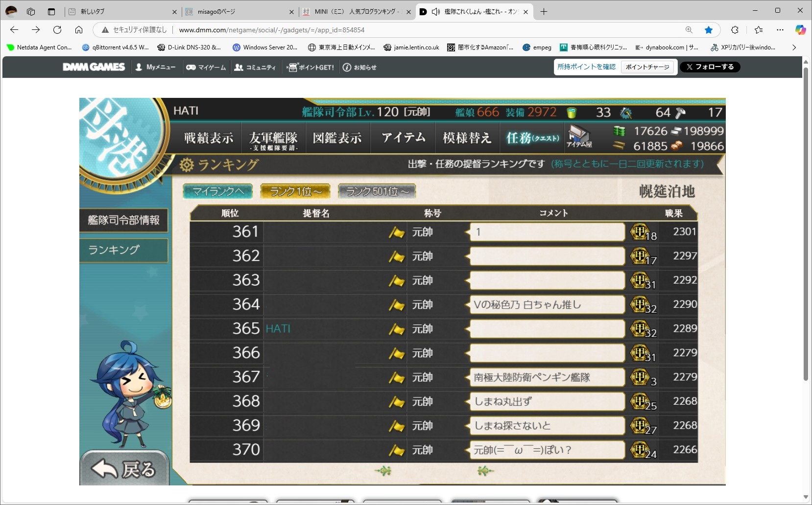812x505 pixels.
Task: Open the アイテム屋 shop icon
Action: [x=579, y=137]
